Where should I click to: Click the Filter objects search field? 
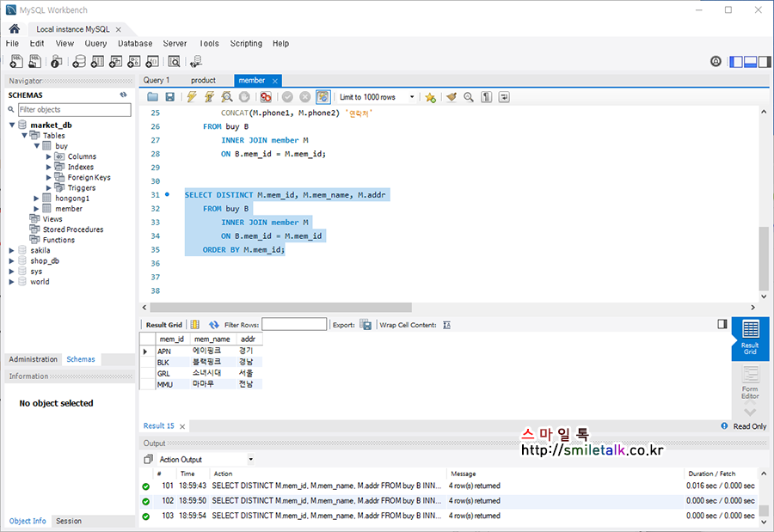[x=75, y=109]
